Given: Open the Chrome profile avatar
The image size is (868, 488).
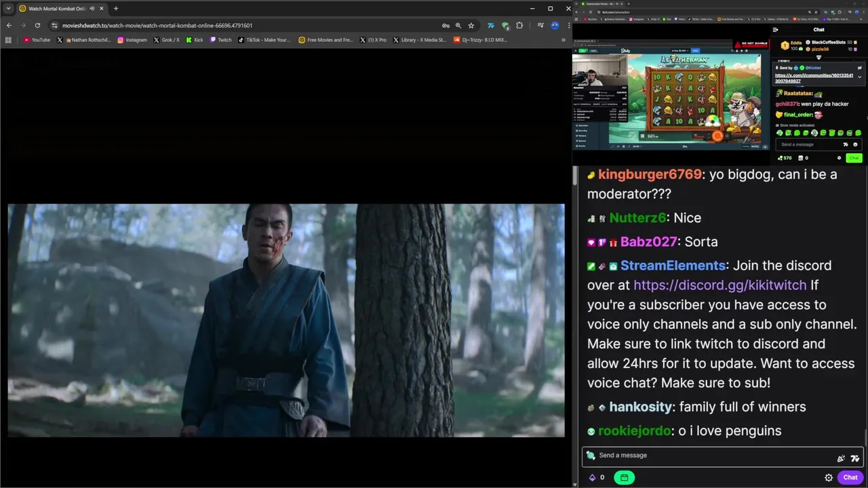Looking at the screenshot, I should click(555, 26).
